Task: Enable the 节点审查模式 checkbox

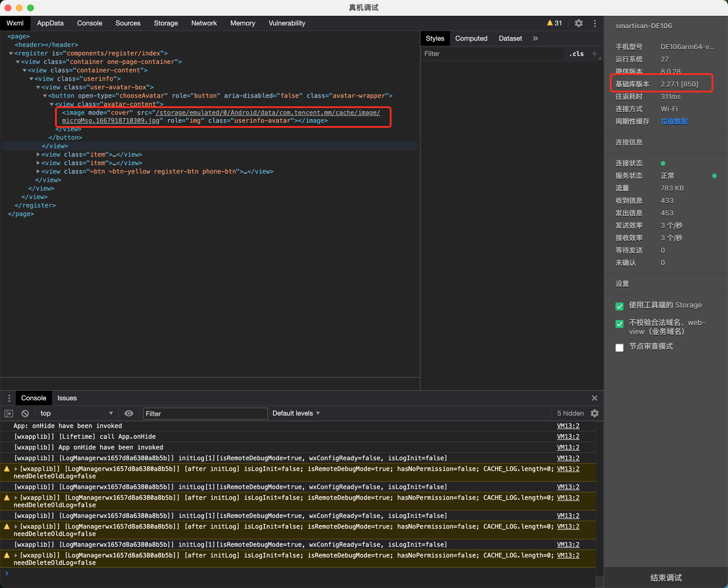Action: pos(619,347)
